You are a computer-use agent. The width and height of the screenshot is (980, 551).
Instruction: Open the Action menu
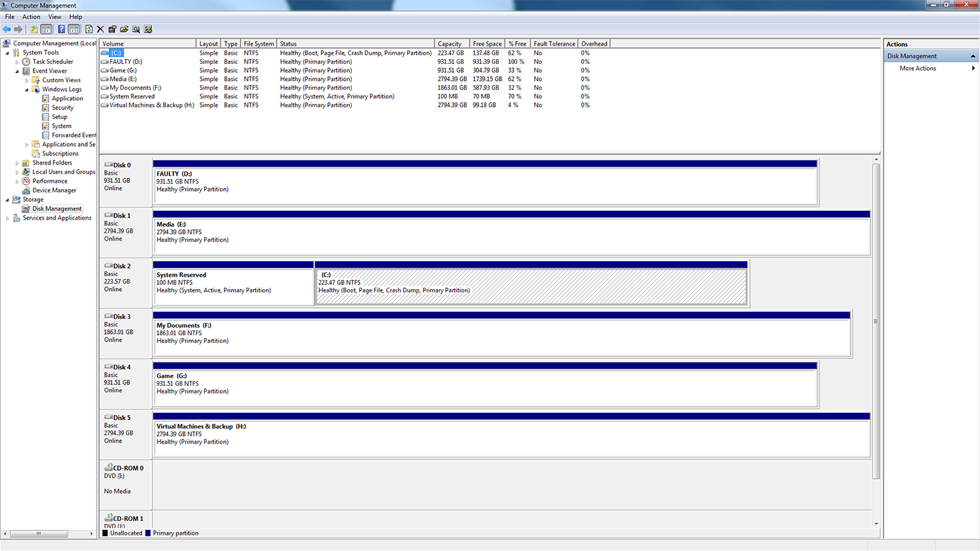point(31,17)
